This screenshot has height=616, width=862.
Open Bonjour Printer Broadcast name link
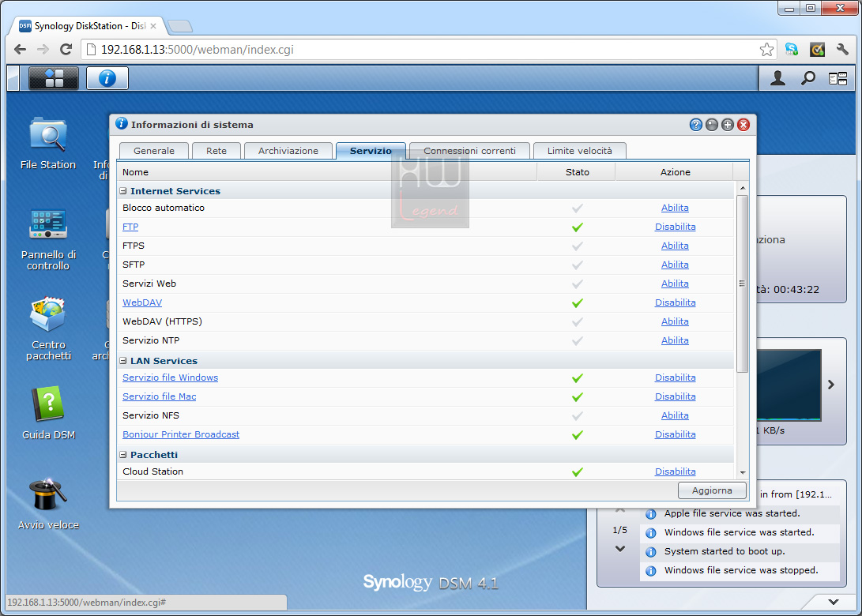click(x=181, y=434)
